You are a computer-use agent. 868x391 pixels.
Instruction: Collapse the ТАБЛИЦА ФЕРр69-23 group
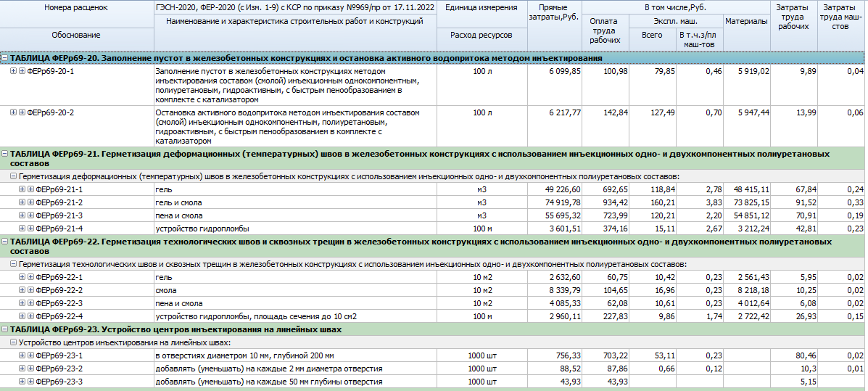tap(5, 329)
